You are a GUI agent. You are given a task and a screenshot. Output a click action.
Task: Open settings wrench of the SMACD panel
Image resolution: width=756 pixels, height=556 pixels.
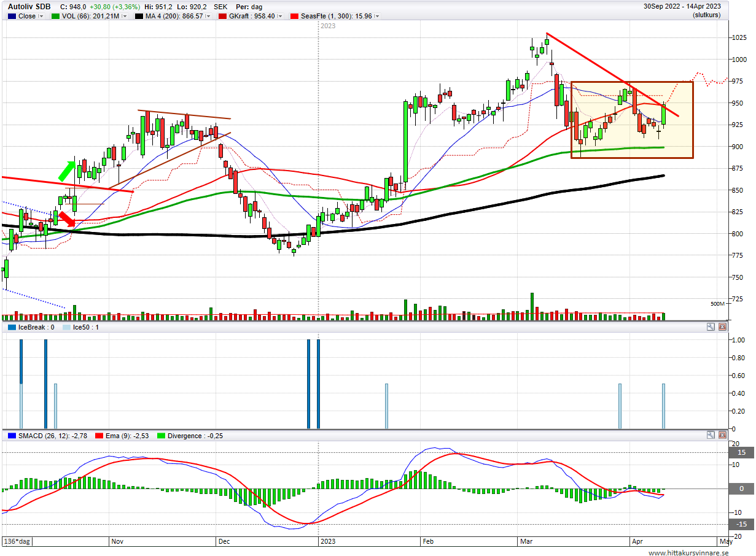point(711,435)
